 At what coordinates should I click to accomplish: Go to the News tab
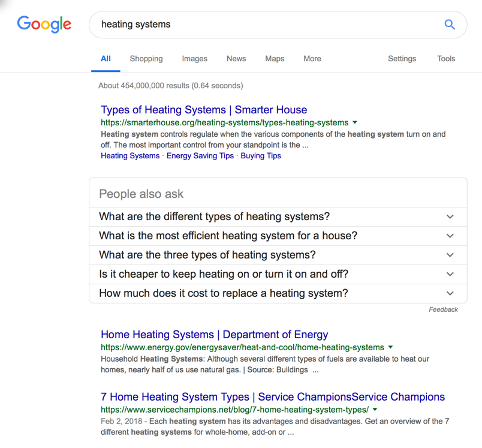236,58
